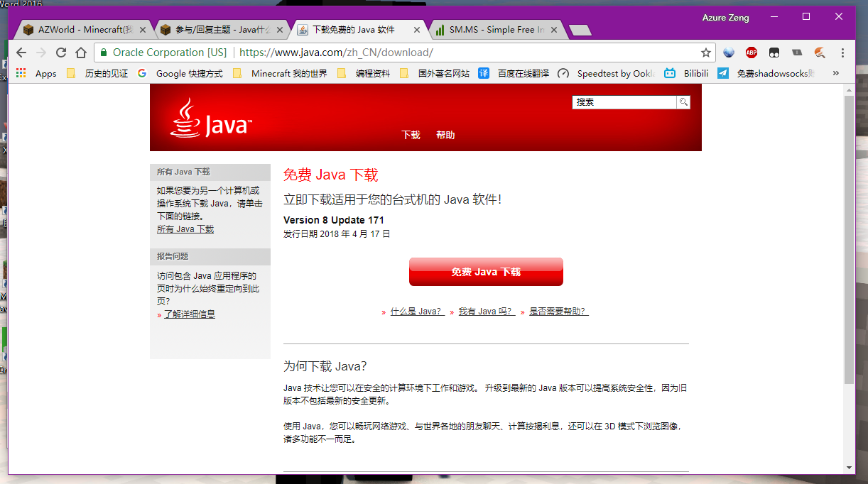This screenshot has width=868, height=484.
Task: Open Bilibili bookmark
Action: tap(686, 73)
